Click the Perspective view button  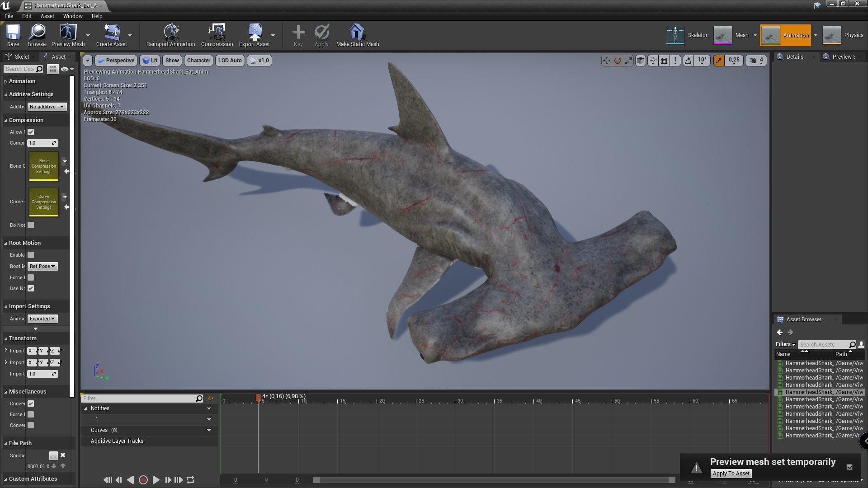(x=116, y=61)
